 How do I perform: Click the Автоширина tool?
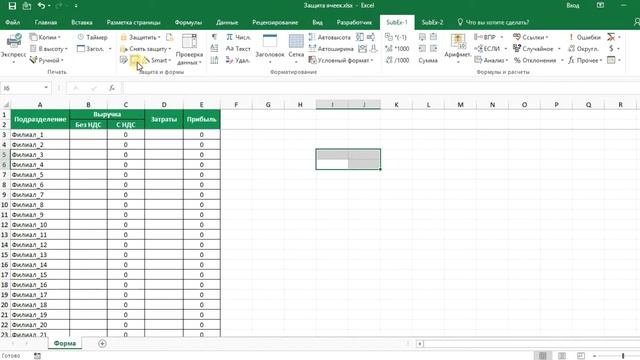tap(331, 49)
